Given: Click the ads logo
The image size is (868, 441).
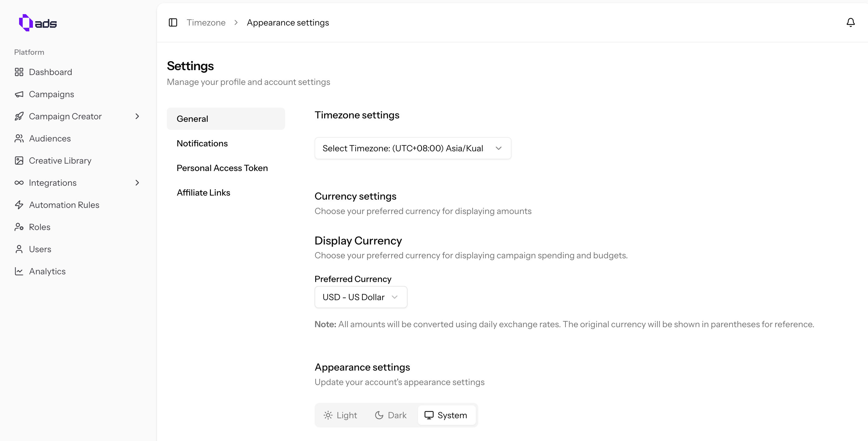Looking at the screenshot, I should [38, 23].
